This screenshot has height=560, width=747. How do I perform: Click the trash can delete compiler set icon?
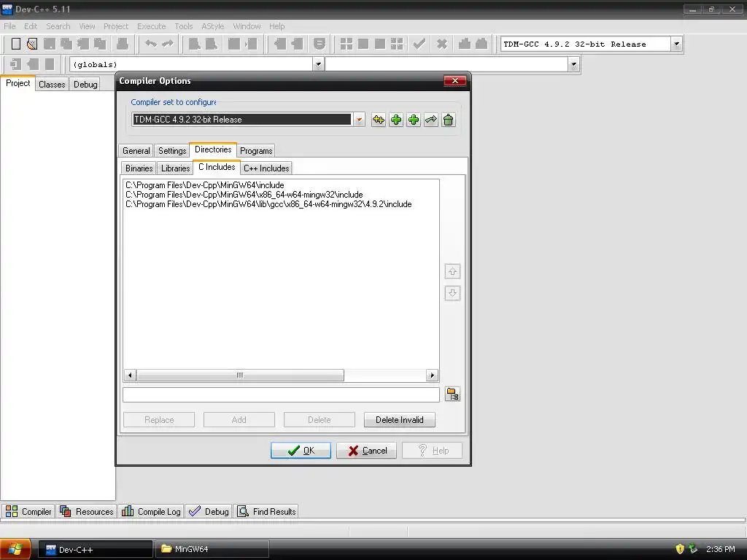point(449,120)
